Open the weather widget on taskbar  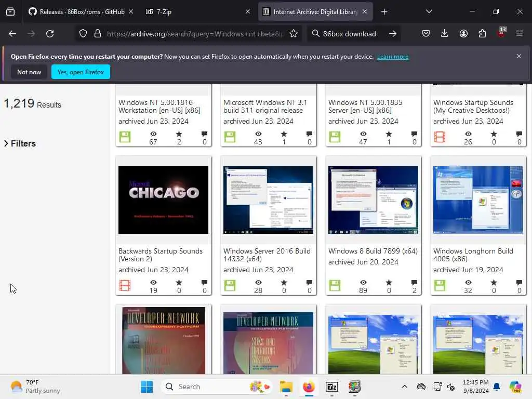35,387
